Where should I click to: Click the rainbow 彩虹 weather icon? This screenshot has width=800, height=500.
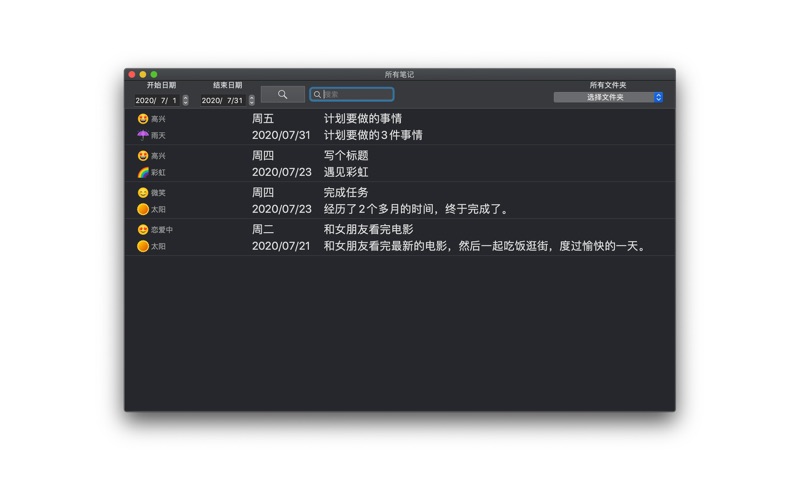(143, 172)
